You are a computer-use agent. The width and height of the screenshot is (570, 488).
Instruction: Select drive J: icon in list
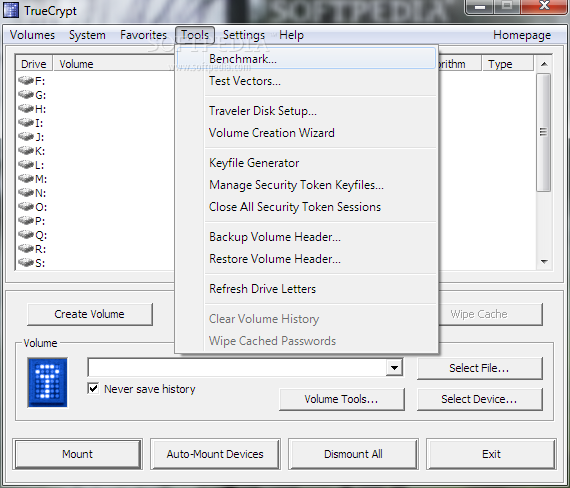25,136
